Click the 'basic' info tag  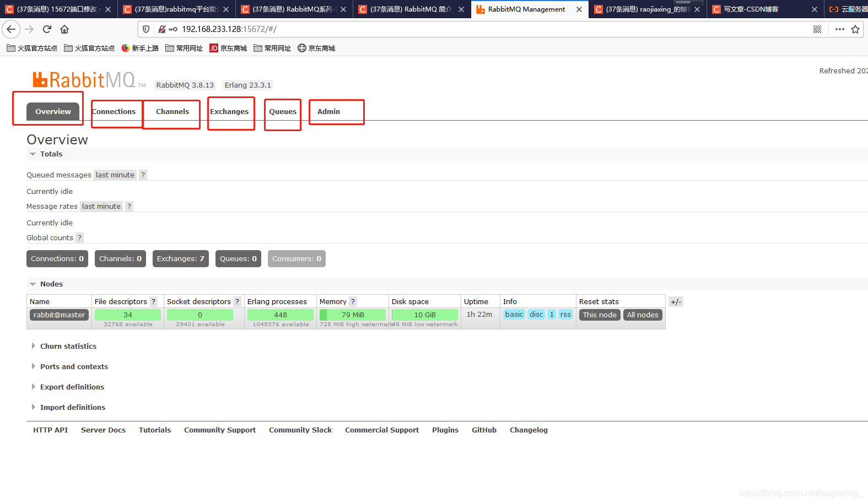click(x=514, y=315)
